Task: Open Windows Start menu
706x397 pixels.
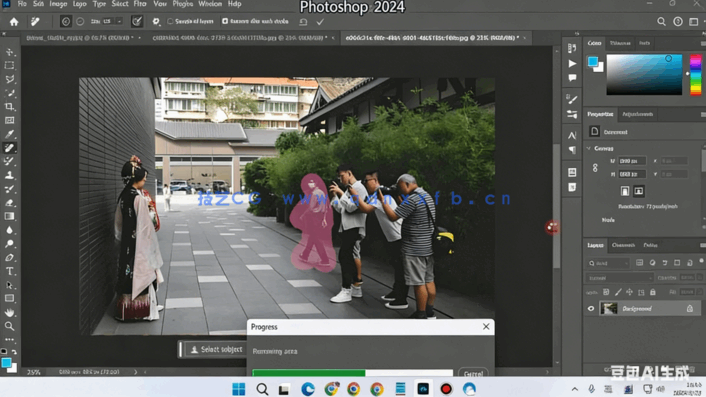Action: click(x=239, y=389)
